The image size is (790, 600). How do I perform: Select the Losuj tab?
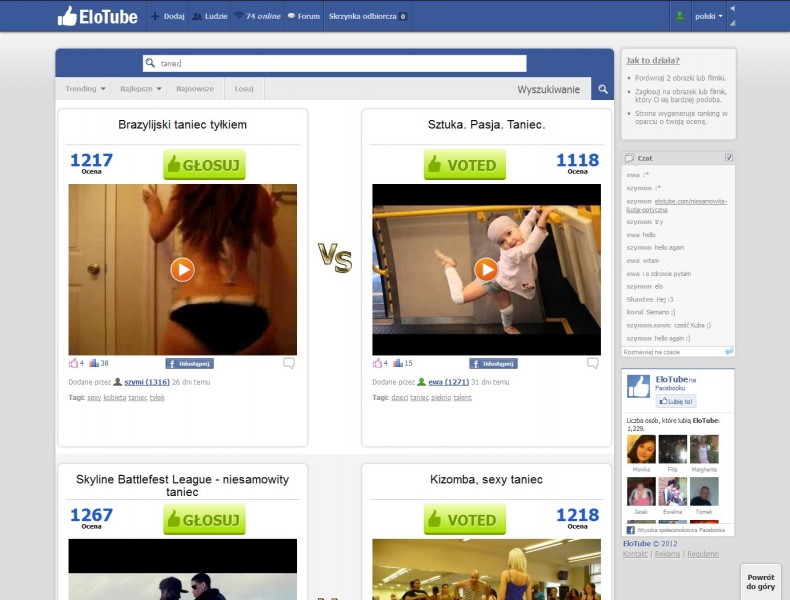tap(244, 89)
